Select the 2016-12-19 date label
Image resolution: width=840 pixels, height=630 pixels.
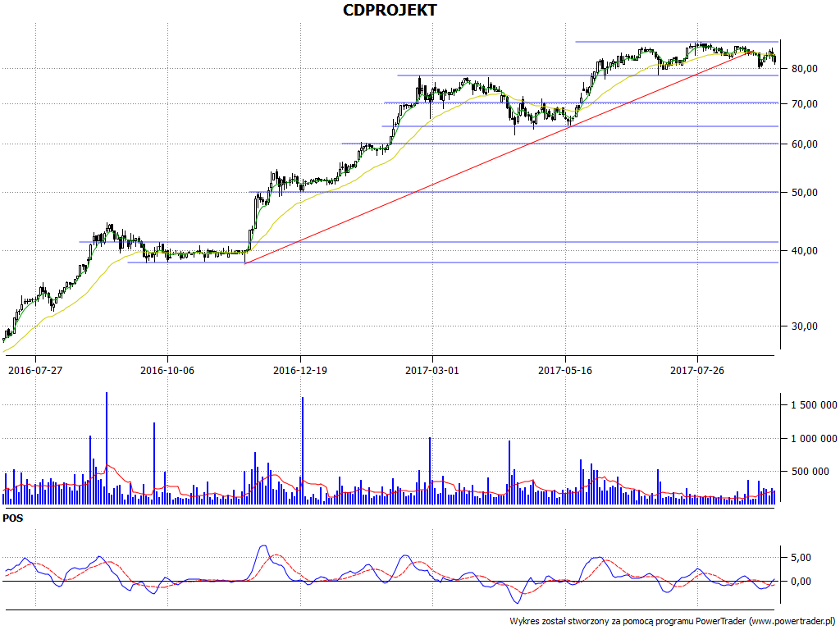click(x=300, y=370)
